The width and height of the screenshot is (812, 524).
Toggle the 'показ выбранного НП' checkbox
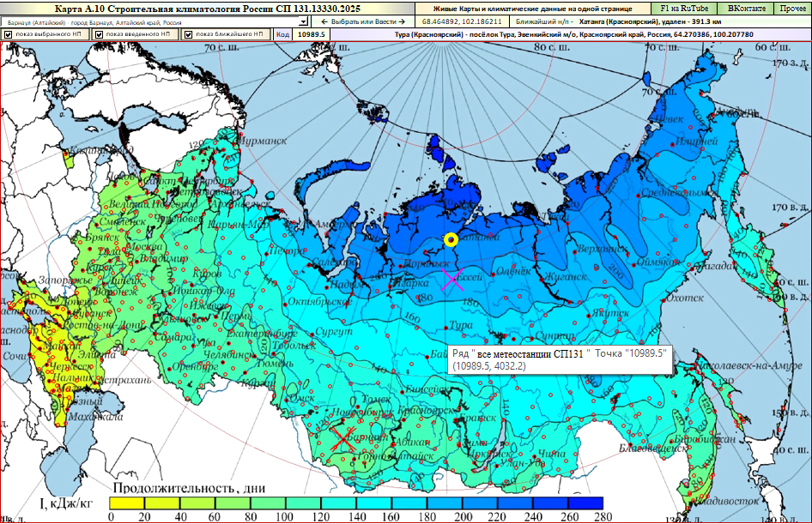[x=9, y=35]
